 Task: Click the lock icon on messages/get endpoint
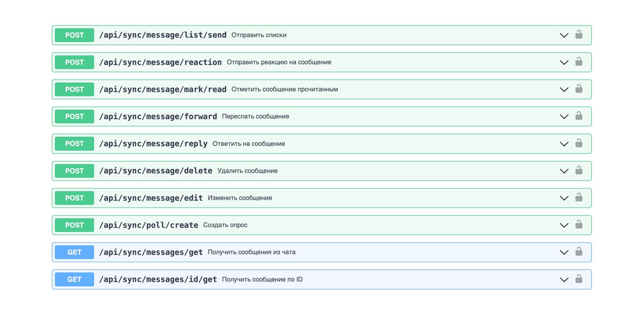click(579, 251)
